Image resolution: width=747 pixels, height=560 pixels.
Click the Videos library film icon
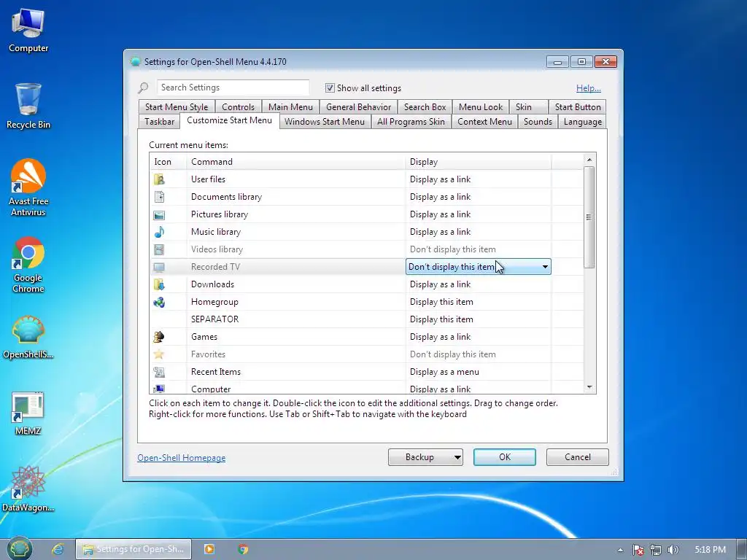click(x=159, y=249)
